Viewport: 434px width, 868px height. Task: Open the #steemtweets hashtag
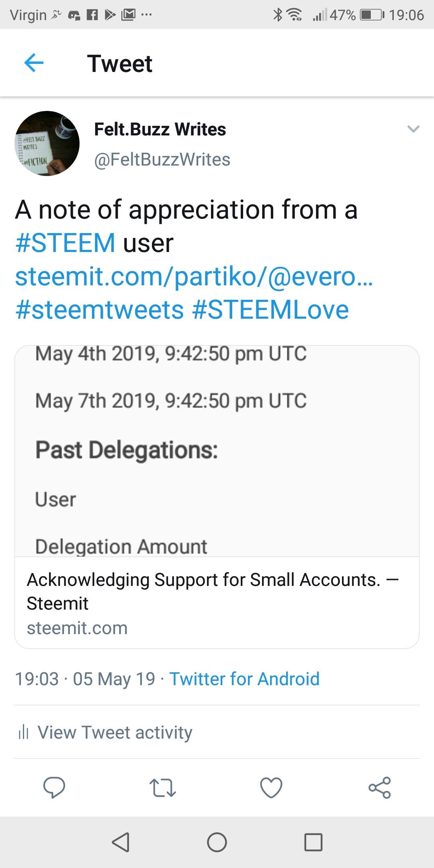(100, 310)
